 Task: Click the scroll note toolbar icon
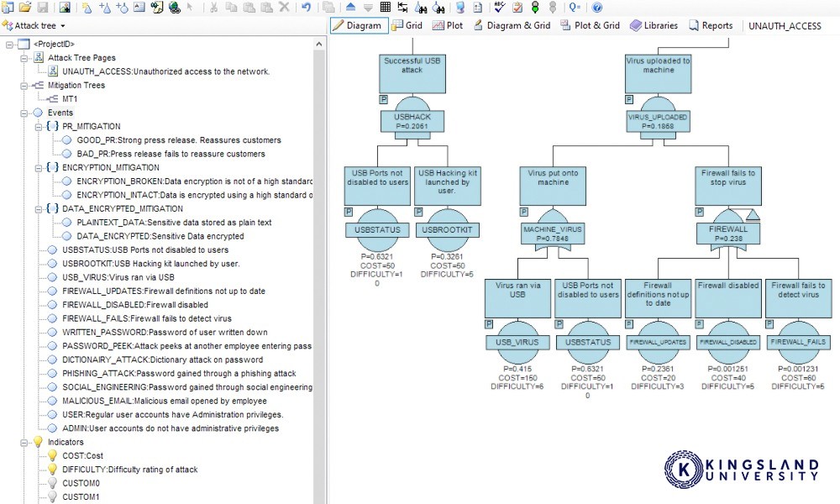click(x=157, y=7)
